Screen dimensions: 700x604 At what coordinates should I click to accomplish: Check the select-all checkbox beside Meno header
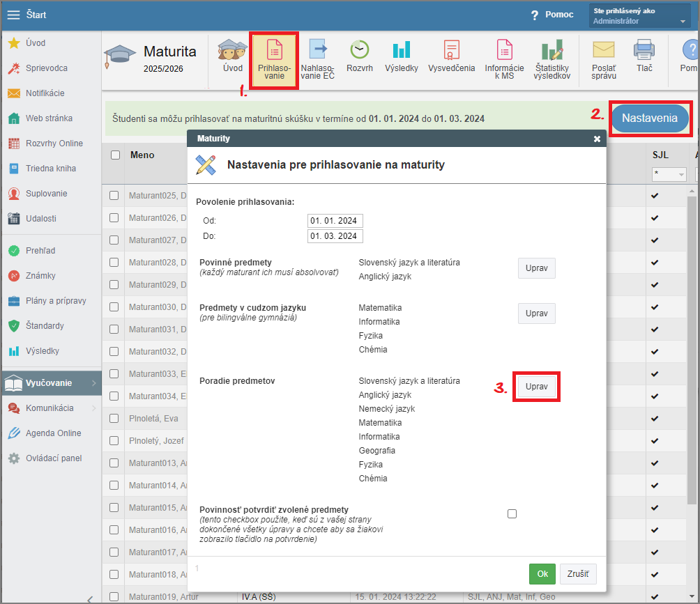coord(116,155)
